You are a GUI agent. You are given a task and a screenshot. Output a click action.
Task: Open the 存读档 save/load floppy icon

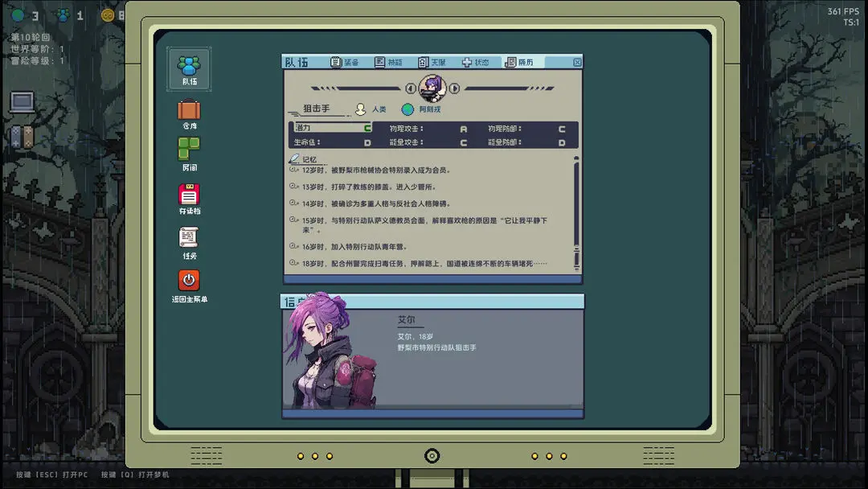(189, 199)
